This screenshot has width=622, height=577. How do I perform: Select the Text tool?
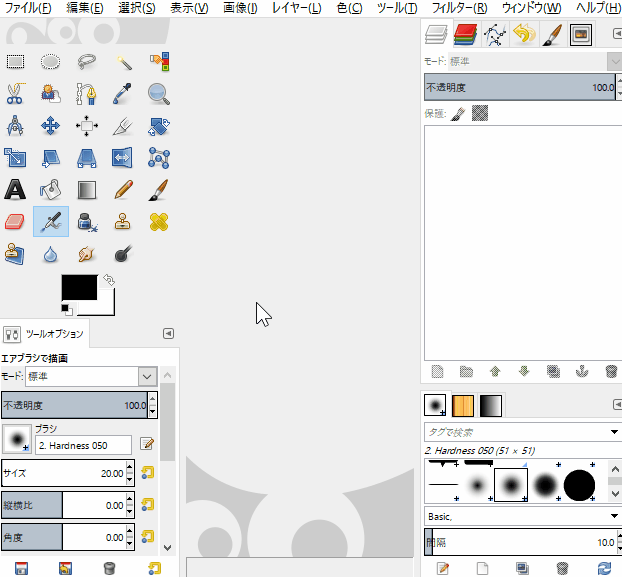pyautogui.click(x=15, y=190)
